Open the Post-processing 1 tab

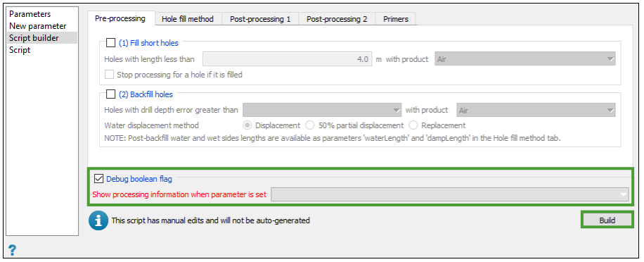pos(260,19)
